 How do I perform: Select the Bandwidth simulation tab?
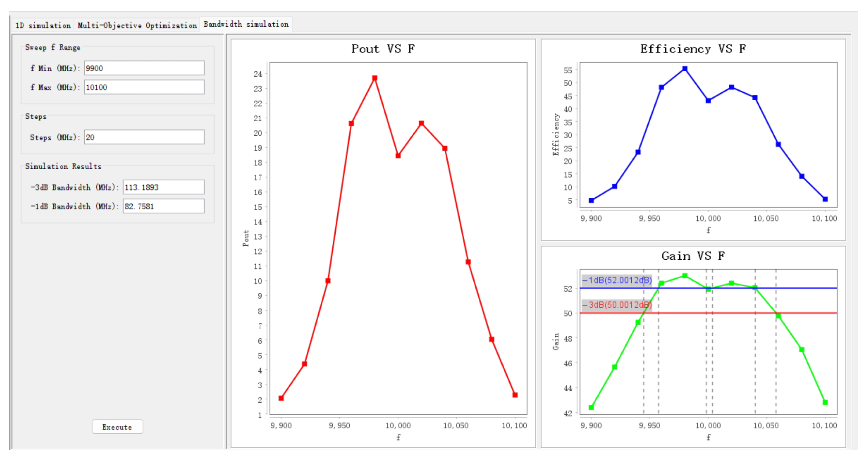246,24
